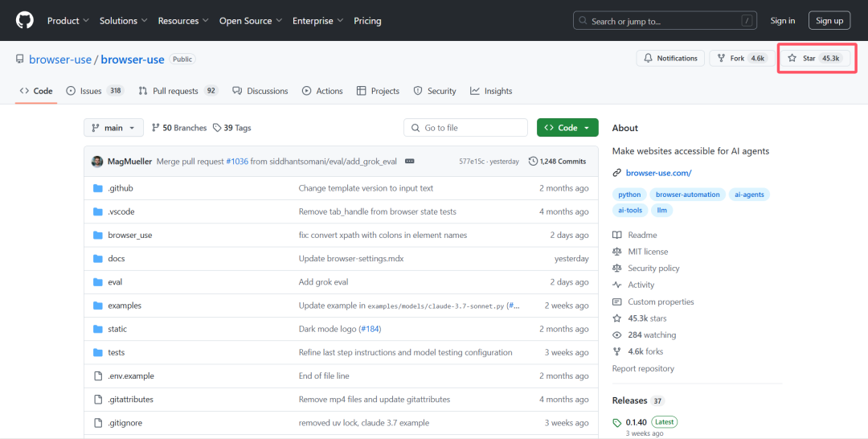
Task: Click the Sign in link
Action: pyautogui.click(x=782, y=20)
